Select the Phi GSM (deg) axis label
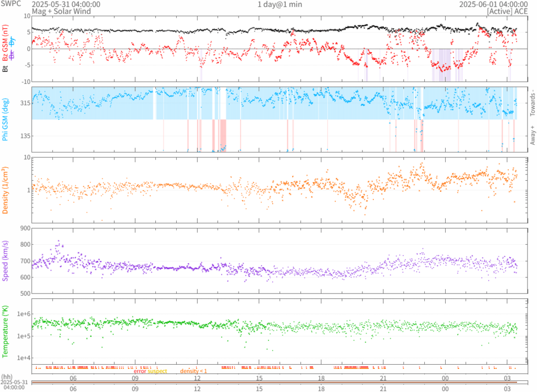The width and height of the screenshot is (537, 392). [x=5, y=119]
